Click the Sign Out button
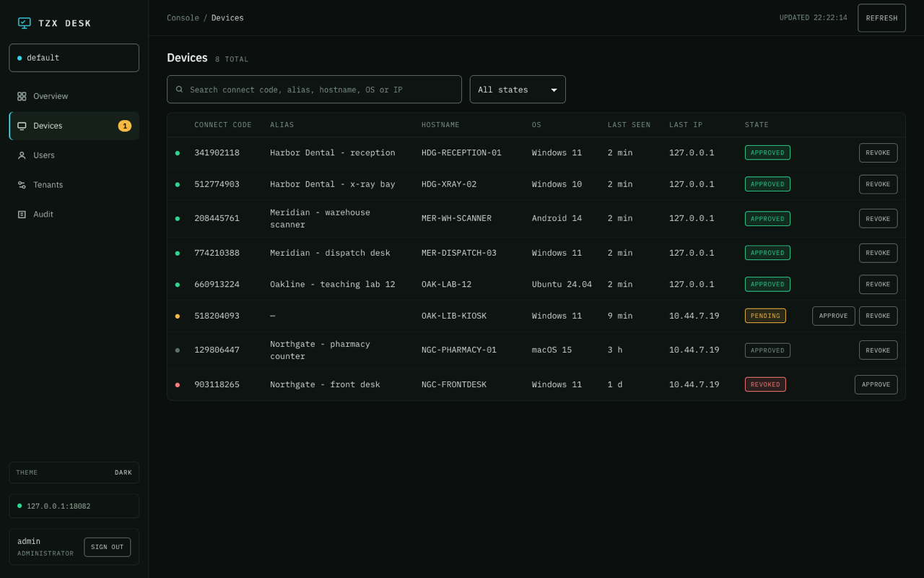 click(107, 547)
